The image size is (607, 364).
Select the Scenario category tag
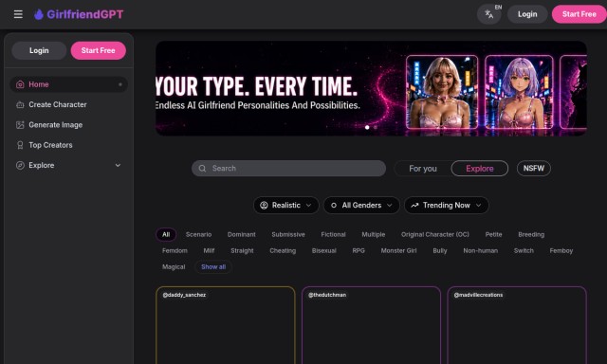(x=198, y=234)
